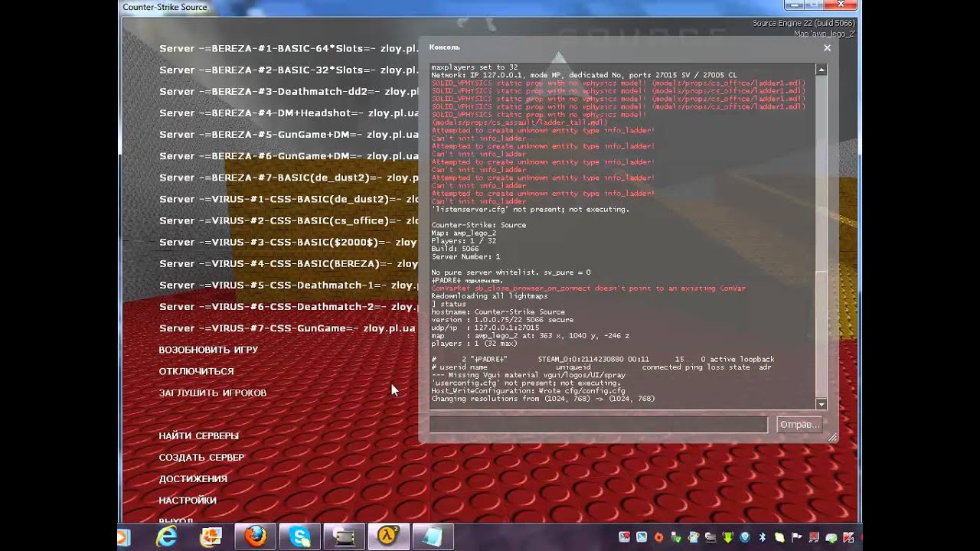Click the 'Map: awp_lego_2' console line
The height and width of the screenshot is (551, 980).
[463, 233]
